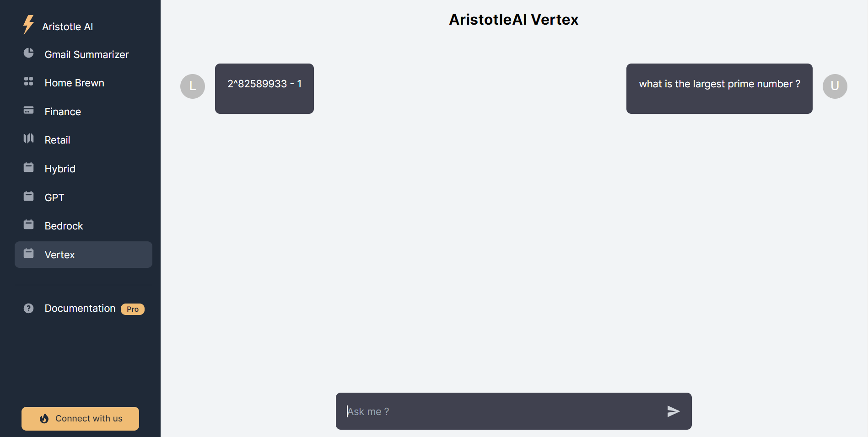Click the Aristotle AI lightning bolt logo
This screenshot has width=868, height=437.
[28, 25]
